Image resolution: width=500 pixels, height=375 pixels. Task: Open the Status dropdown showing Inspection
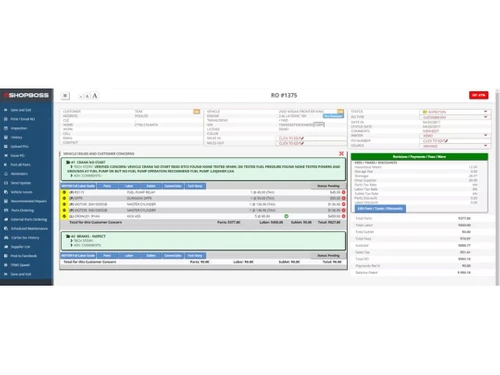pyautogui.click(x=455, y=112)
